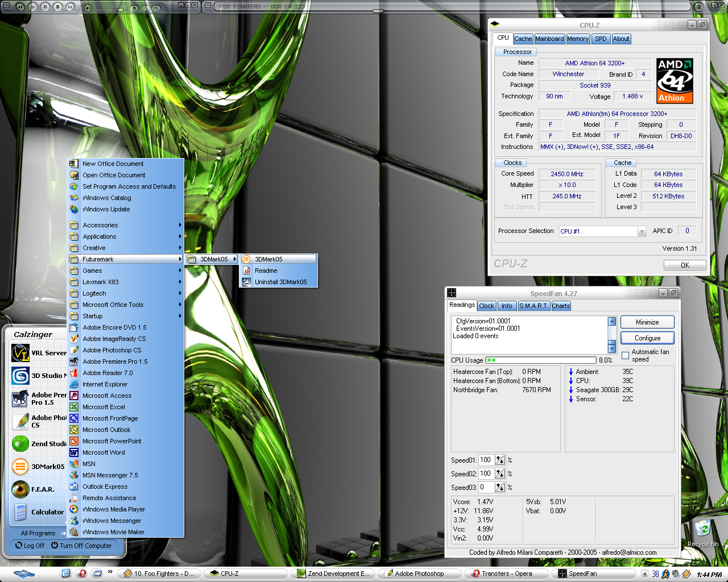Click the Adobe Encore DVD 1.5 icon

74,327
